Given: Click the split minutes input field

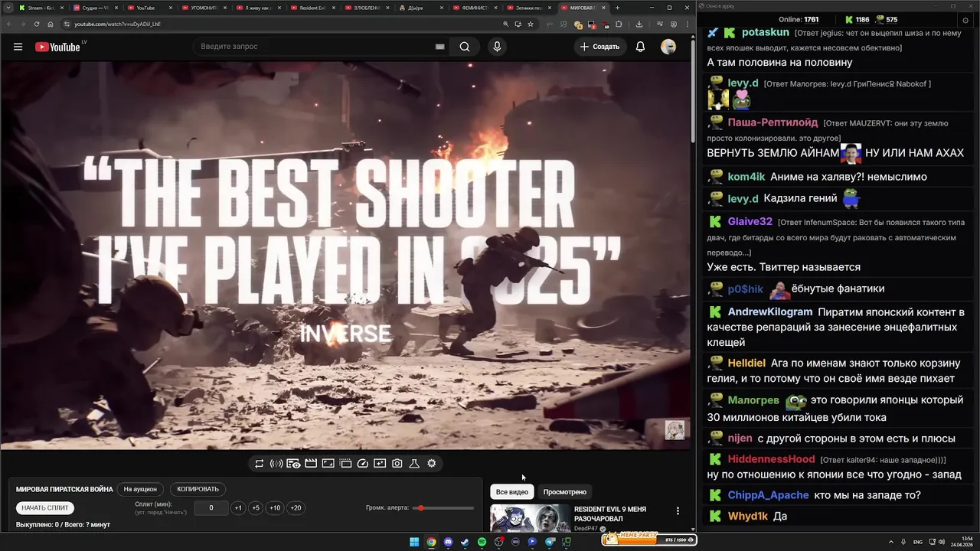Looking at the screenshot, I should point(211,508).
